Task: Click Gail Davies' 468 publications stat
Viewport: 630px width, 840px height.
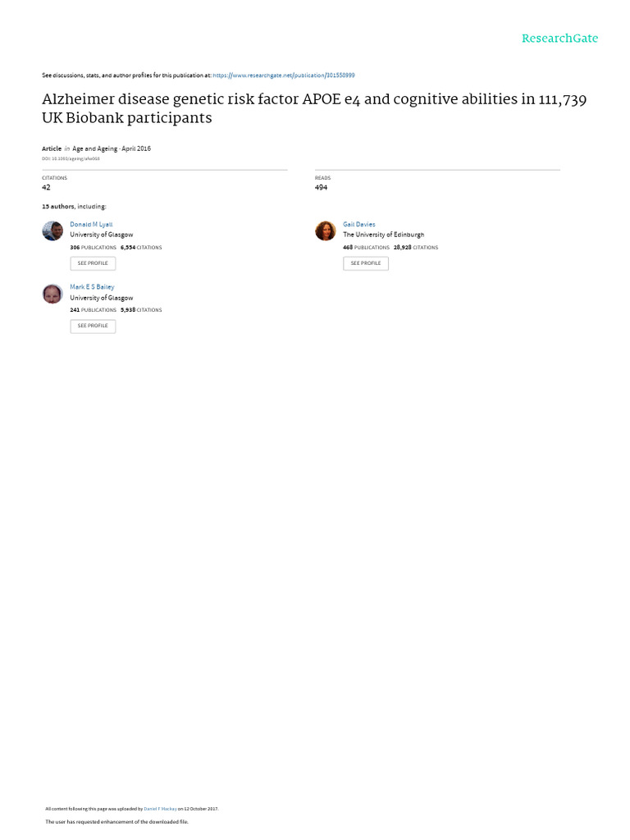Action: (366, 247)
